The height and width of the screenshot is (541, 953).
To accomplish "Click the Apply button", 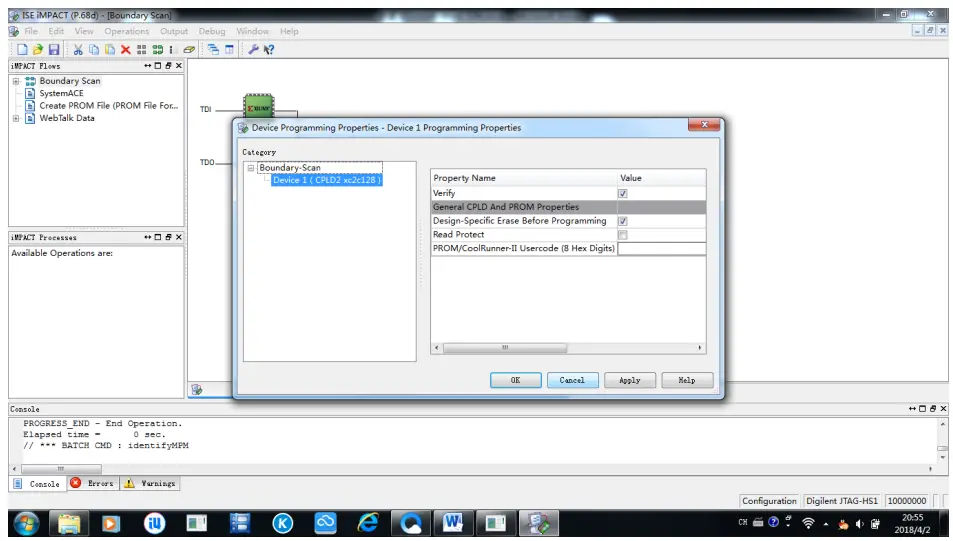I will pyautogui.click(x=630, y=381).
